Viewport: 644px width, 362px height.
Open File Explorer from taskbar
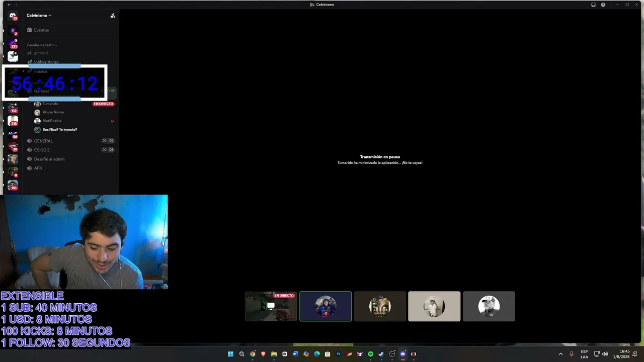[274, 354]
